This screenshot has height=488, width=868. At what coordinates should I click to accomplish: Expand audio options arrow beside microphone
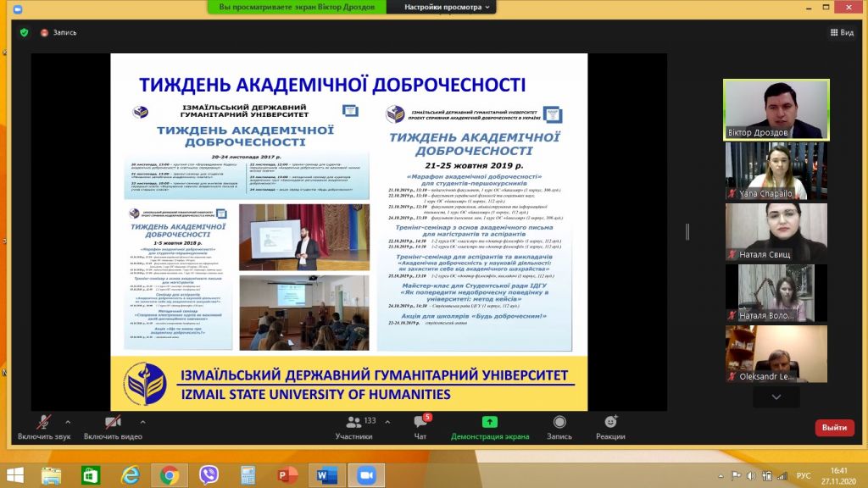click(x=68, y=422)
